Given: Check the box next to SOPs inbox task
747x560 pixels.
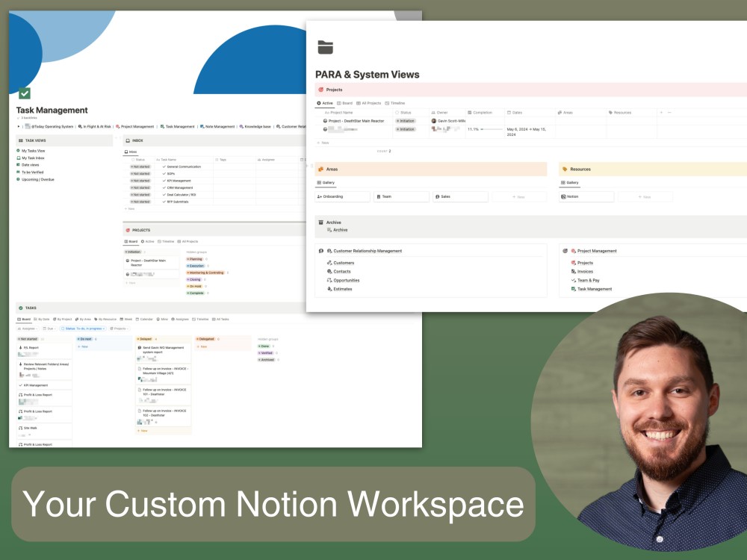Looking at the screenshot, I should click(163, 173).
